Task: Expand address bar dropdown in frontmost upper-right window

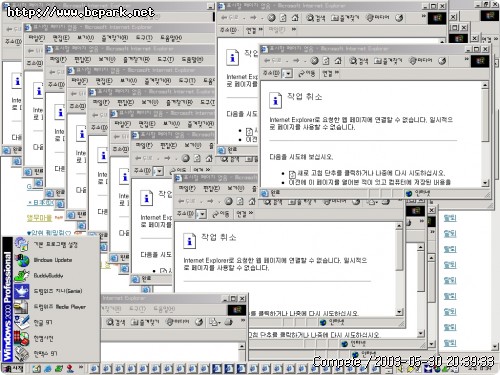Action: point(289,73)
